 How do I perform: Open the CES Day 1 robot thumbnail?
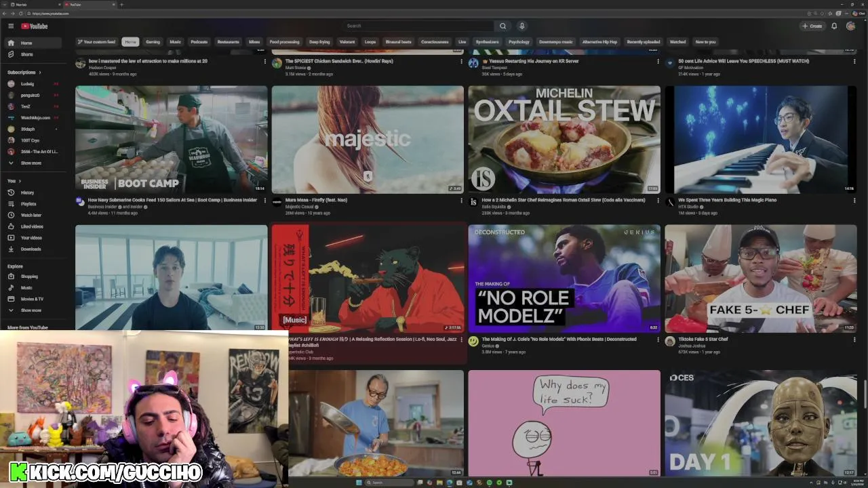click(x=761, y=423)
